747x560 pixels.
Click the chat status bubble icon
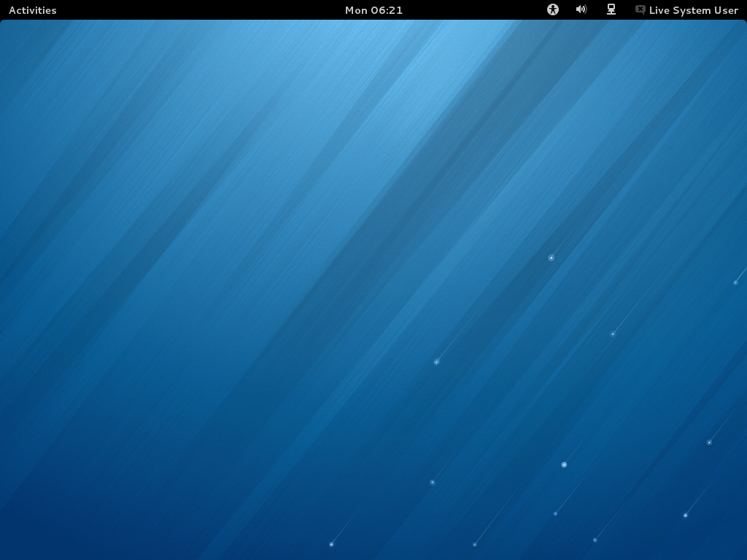(640, 9)
